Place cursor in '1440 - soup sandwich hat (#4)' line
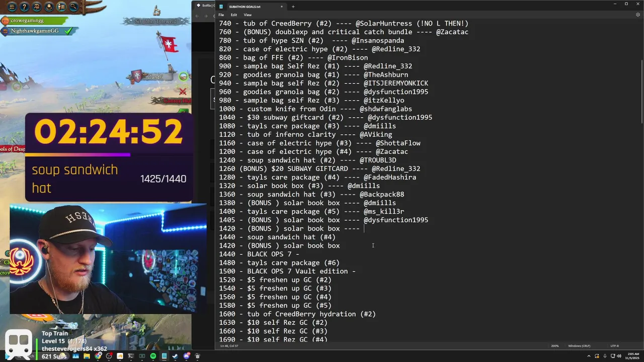 tap(277, 237)
